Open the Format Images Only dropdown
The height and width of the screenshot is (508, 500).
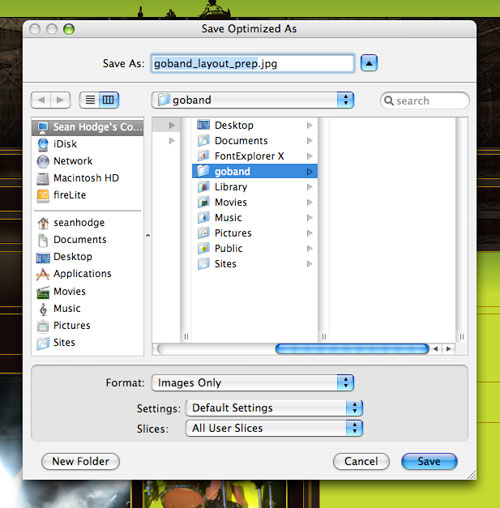click(253, 383)
